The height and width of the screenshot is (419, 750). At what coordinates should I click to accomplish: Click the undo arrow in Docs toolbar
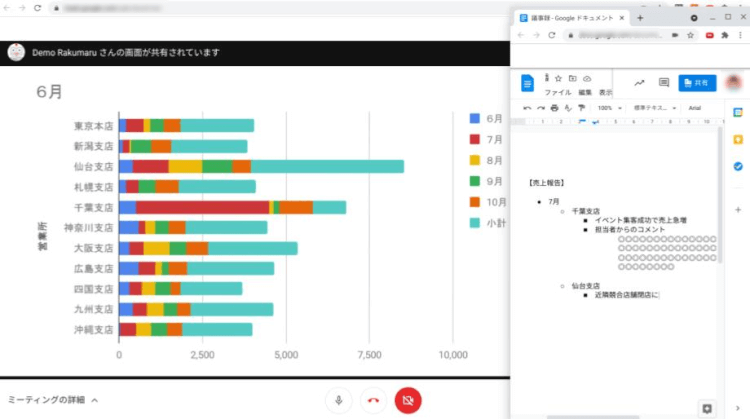click(x=527, y=108)
